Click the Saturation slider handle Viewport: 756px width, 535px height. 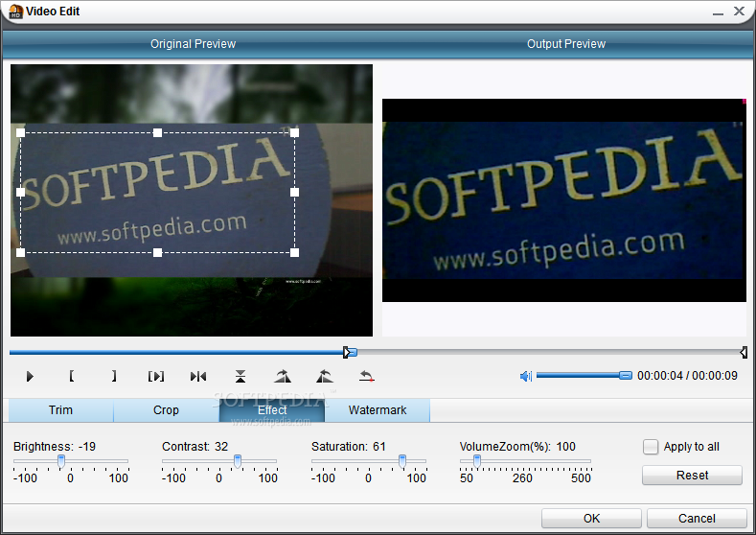tap(402, 461)
